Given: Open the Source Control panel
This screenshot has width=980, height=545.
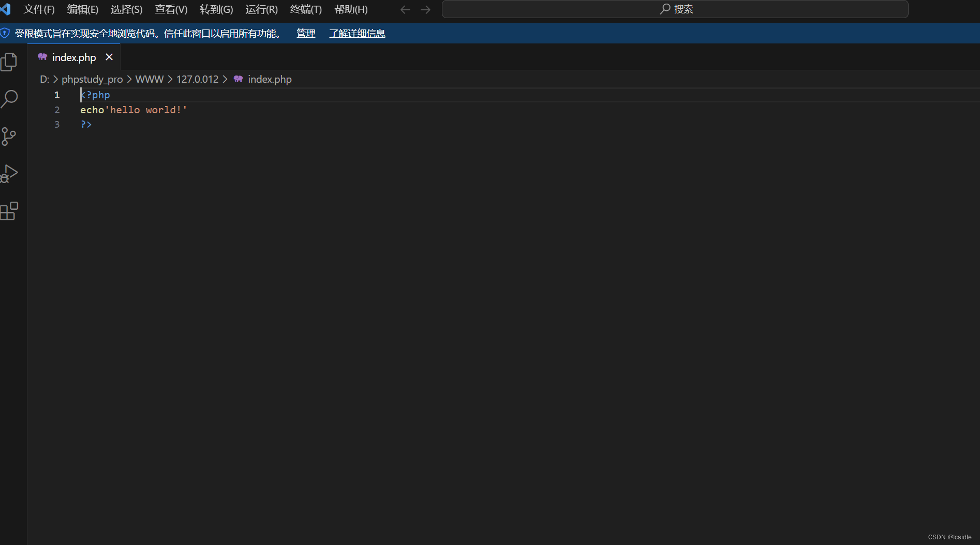Looking at the screenshot, I should [10, 136].
